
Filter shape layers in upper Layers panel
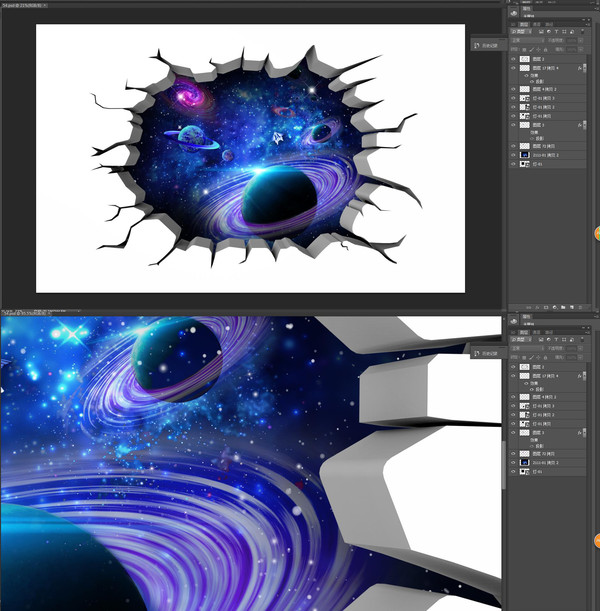[x=564, y=32]
